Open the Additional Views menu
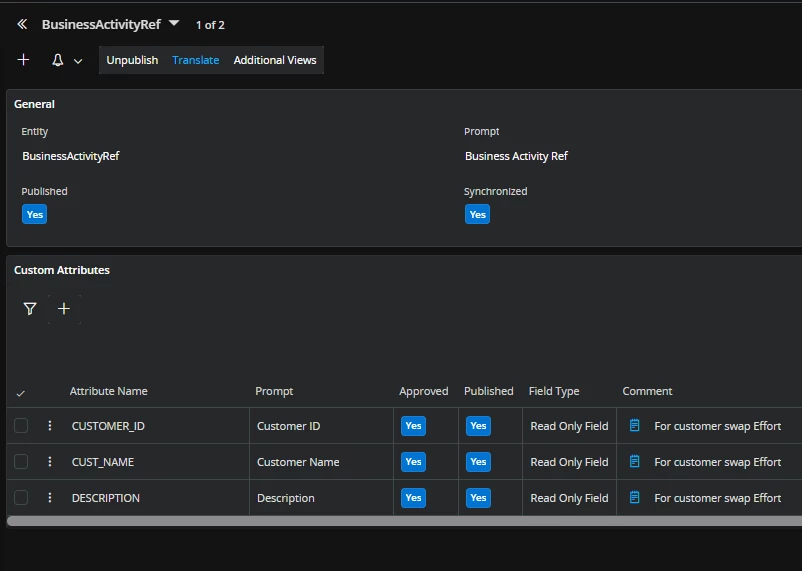Viewport: 802px width, 571px height. click(275, 60)
